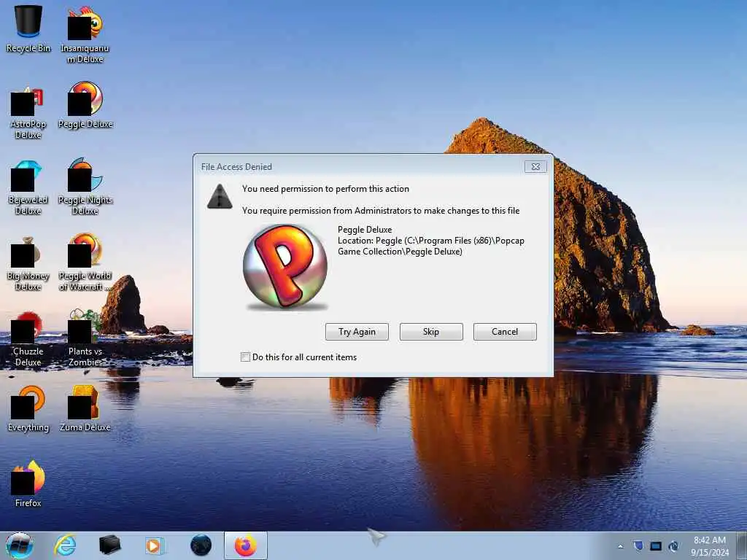Click the Skip button

[431, 332]
